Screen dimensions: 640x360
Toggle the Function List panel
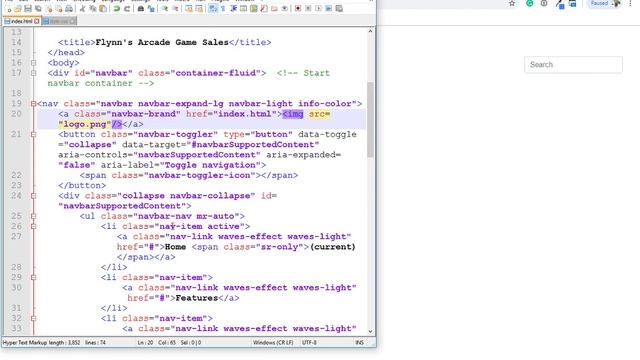tap(264, 9)
